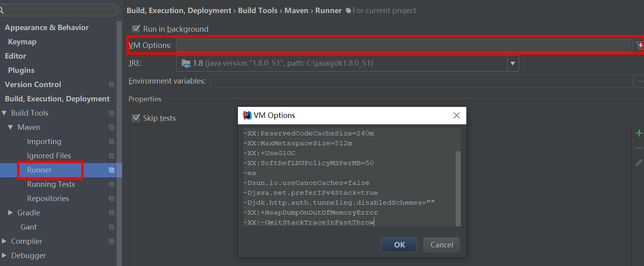This screenshot has width=644, height=266.
Task: Click the -Djava.net.preferIPv4Stack=true line
Action: click(x=310, y=193)
